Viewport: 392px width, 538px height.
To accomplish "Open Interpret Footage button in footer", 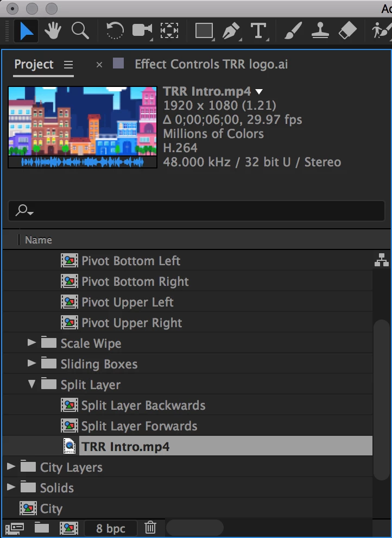I will 15,528.
